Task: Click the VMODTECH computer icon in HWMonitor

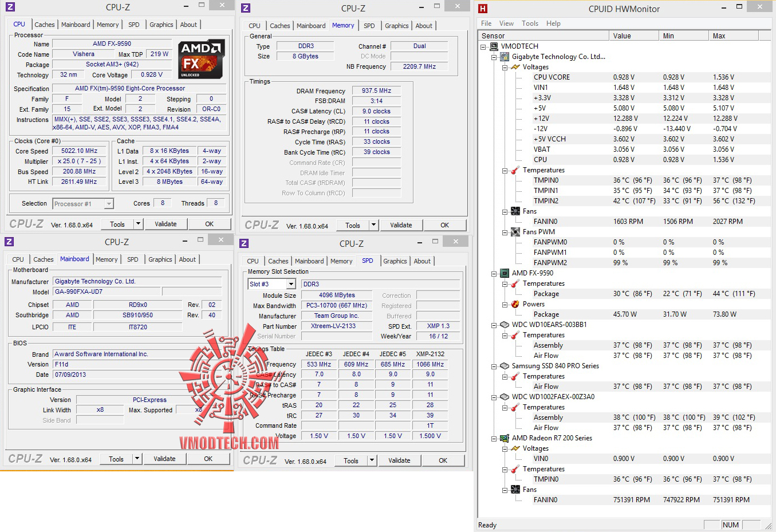Action: pos(494,46)
